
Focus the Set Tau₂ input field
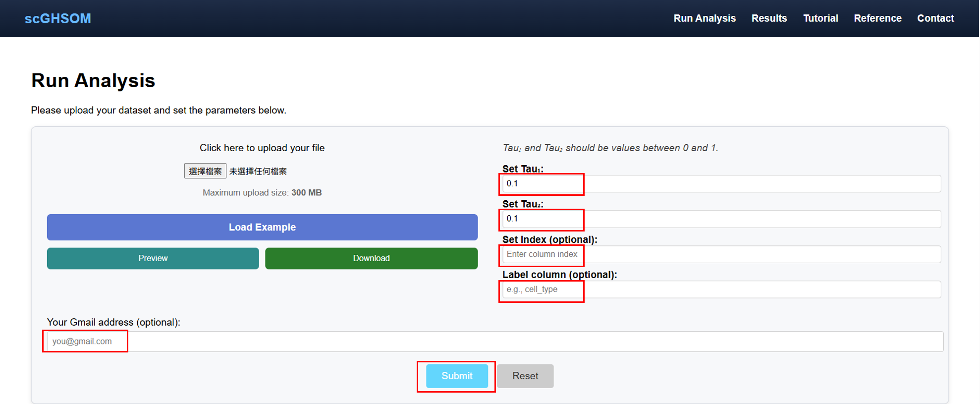(x=721, y=219)
